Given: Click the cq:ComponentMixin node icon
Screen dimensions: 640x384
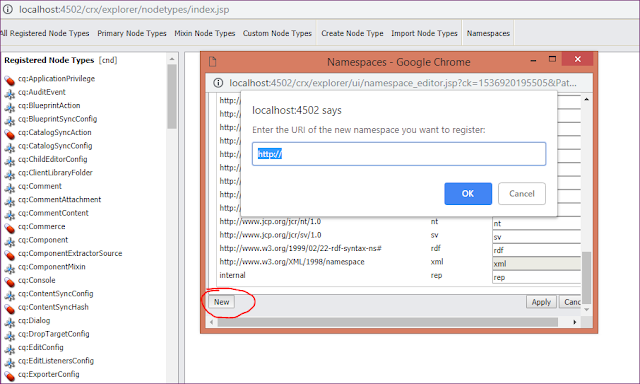Looking at the screenshot, I should [x=9, y=269].
